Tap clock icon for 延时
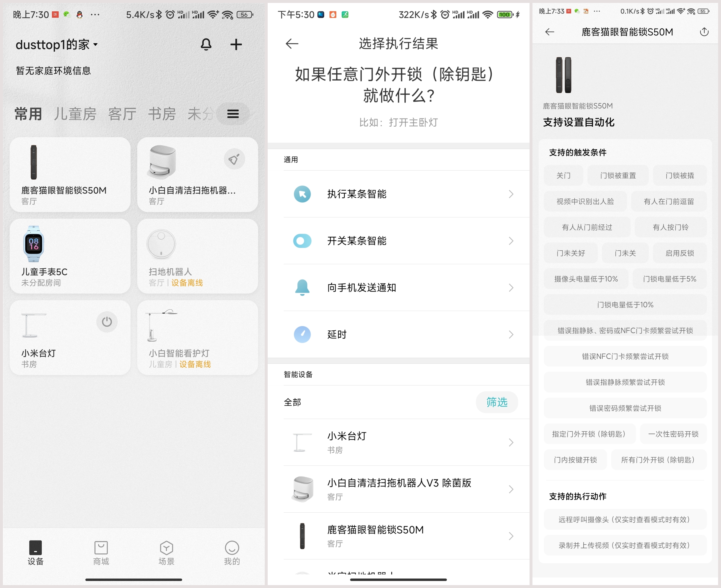 coord(302,334)
